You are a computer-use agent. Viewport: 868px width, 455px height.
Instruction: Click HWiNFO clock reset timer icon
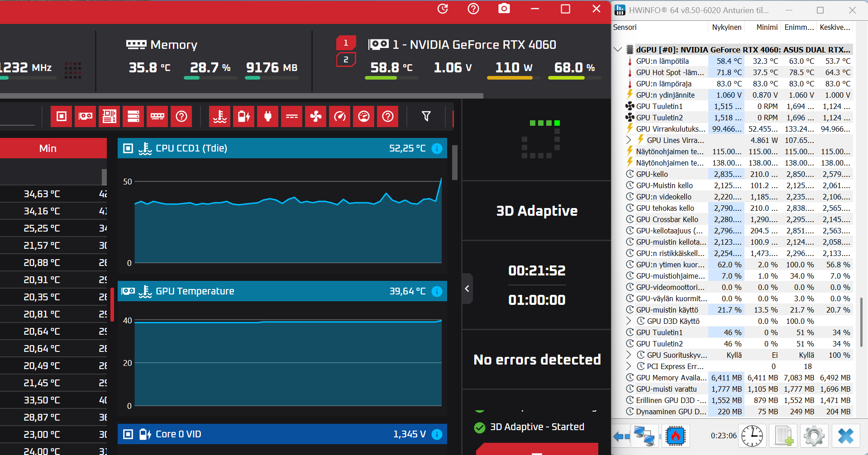point(752,436)
